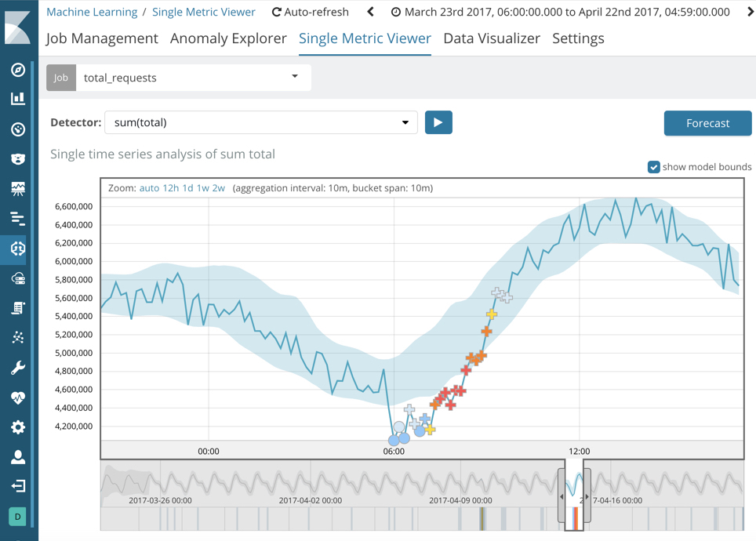Open Management gear icon in sidebar
This screenshot has width=756, height=541.
(x=17, y=427)
